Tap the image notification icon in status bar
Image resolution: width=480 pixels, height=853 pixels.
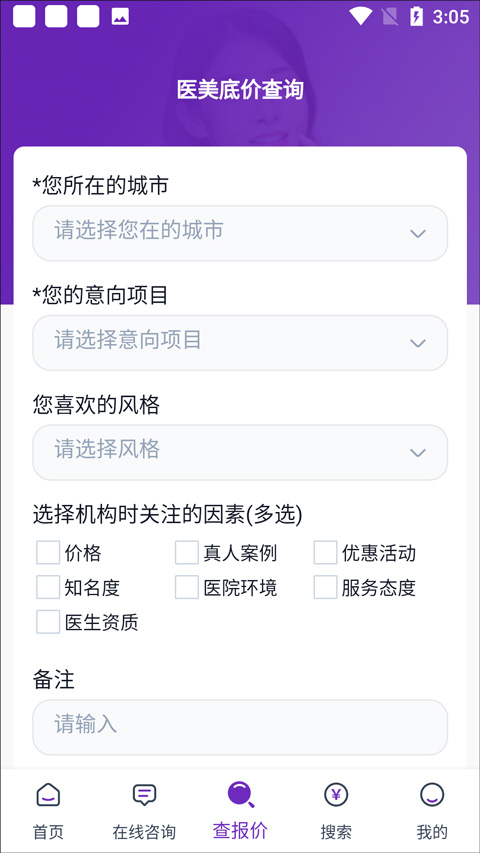click(x=120, y=17)
